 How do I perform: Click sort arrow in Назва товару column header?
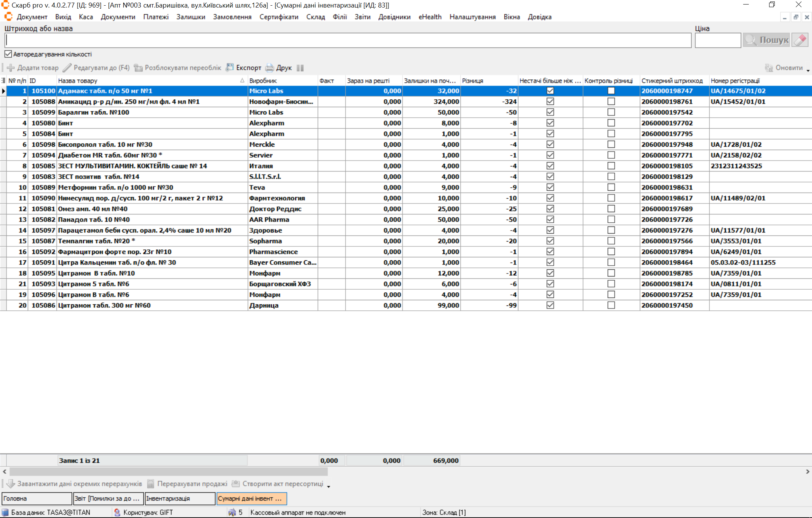[x=242, y=81]
